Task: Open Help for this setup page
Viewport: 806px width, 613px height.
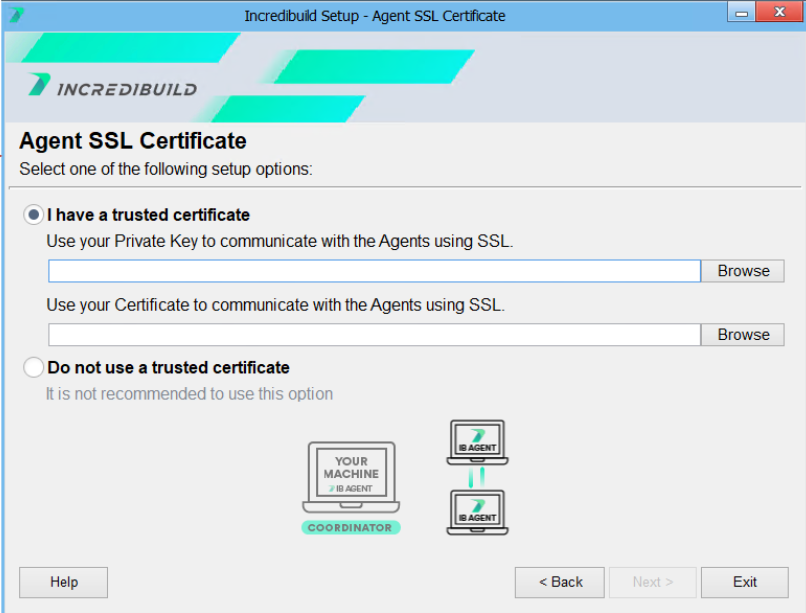Action: [63, 582]
